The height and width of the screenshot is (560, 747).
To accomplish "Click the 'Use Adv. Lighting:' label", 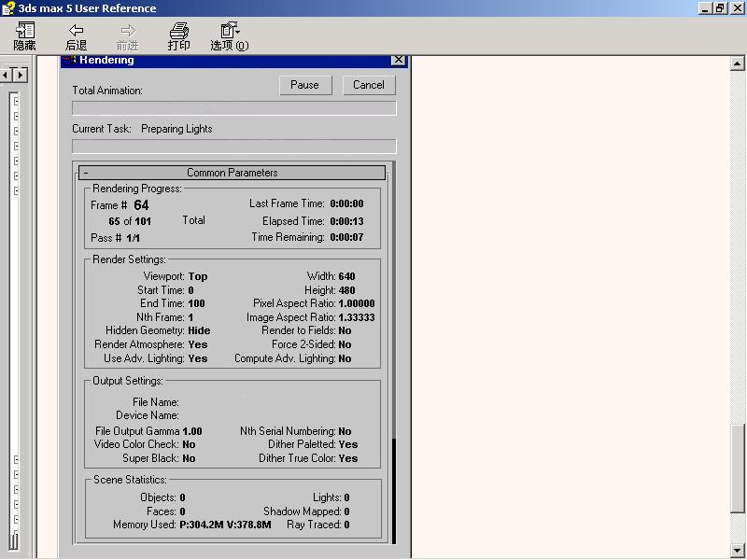I will pyautogui.click(x=144, y=358).
